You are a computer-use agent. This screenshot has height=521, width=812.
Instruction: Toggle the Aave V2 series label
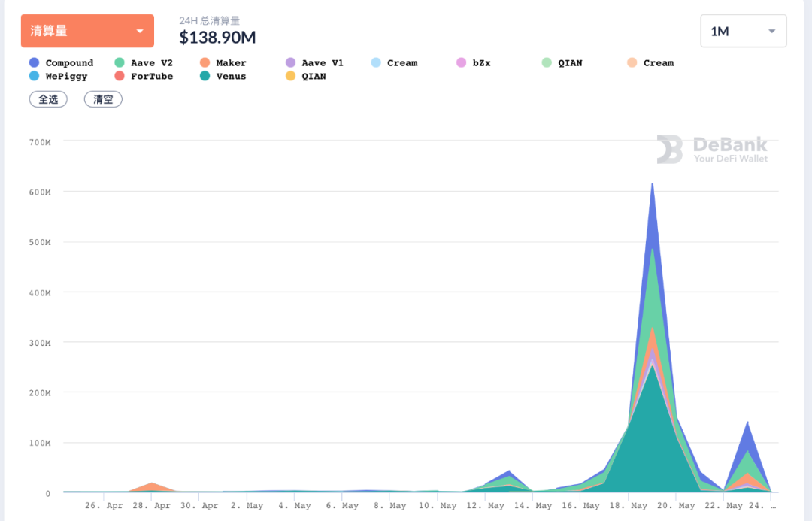pos(151,63)
